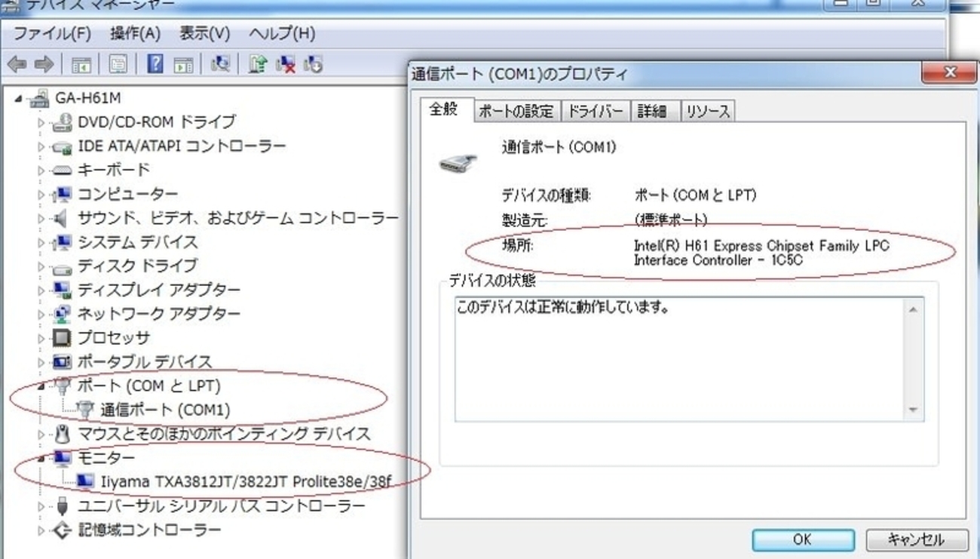Toggle the console tree pane toolbar icon
Image resolution: width=980 pixels, height=559 pixels.
point(81,66)
